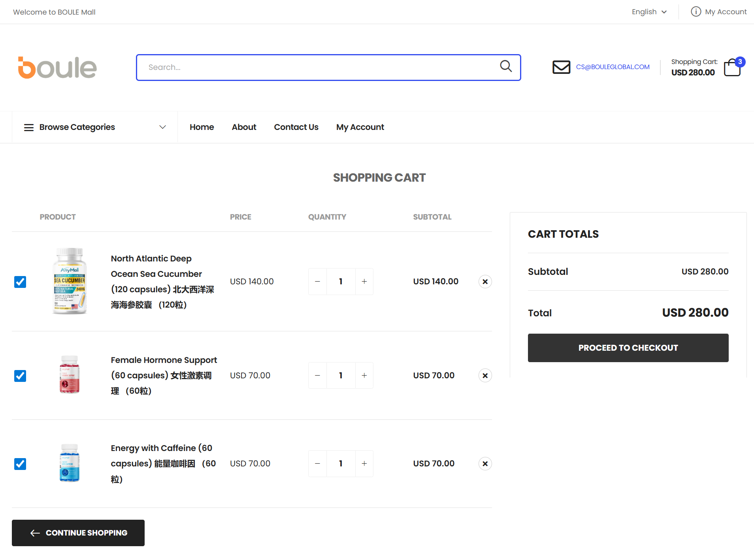Open the Contact Us menu item

[x=296, y=127]
